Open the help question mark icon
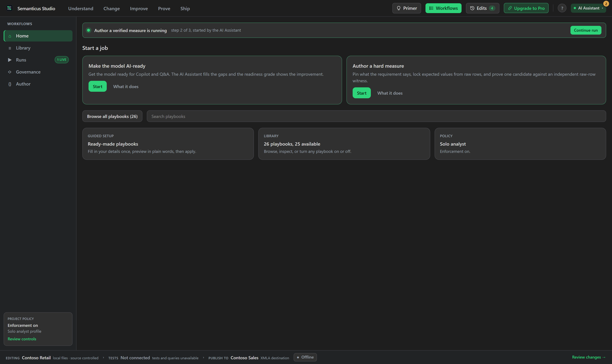 tap(562, 8)
